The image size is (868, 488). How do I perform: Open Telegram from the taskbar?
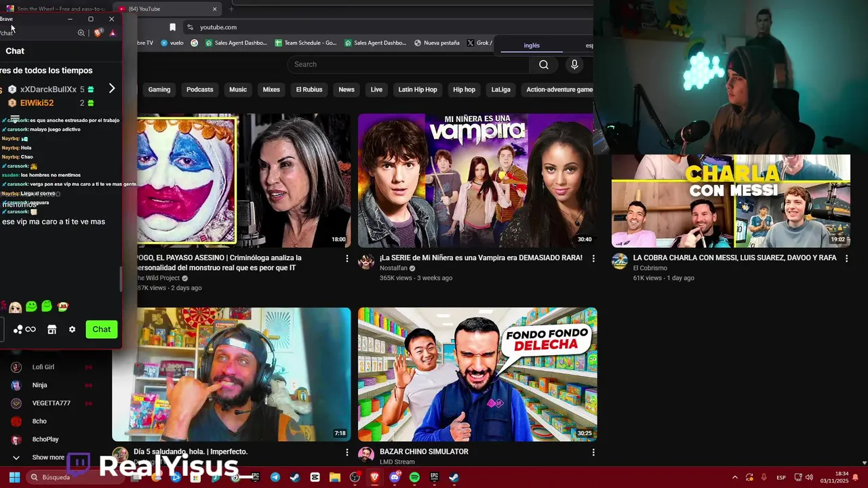pos(275,477)
